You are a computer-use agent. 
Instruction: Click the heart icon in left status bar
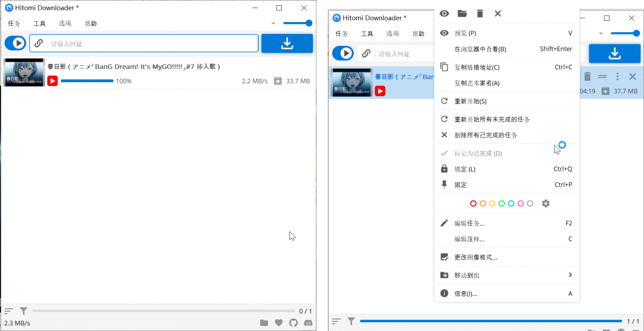[279, 323]
